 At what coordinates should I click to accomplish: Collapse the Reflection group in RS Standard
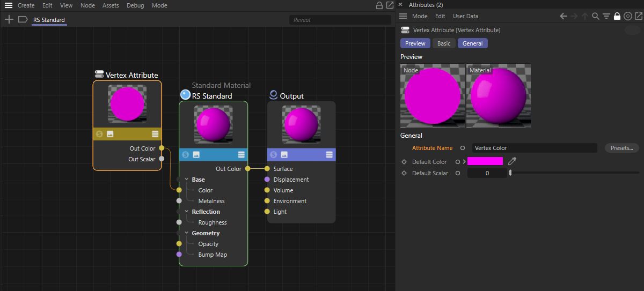click(186, 212)
